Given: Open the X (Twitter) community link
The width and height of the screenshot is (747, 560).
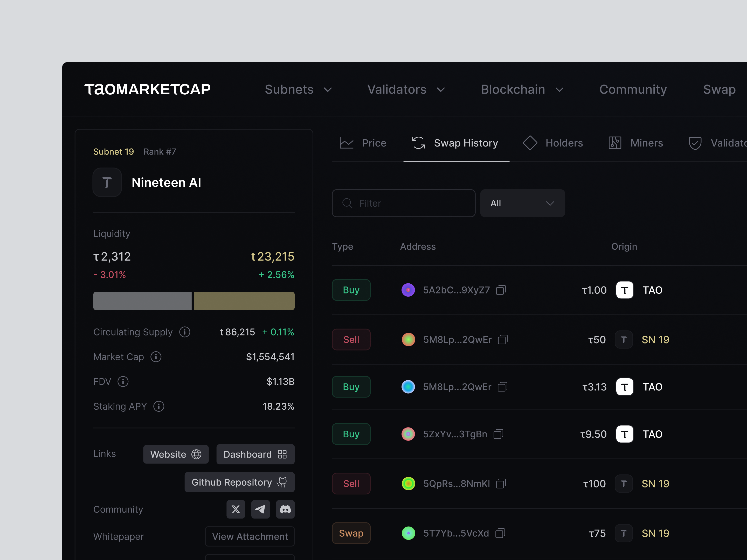Looking at the screenshot, I should point(236,509).
